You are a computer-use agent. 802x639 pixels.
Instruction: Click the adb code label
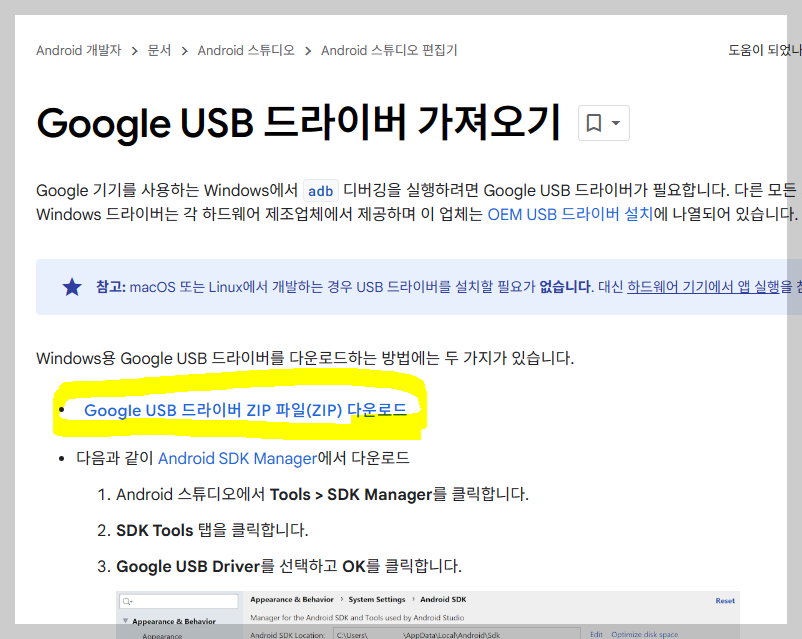point(321,191)
